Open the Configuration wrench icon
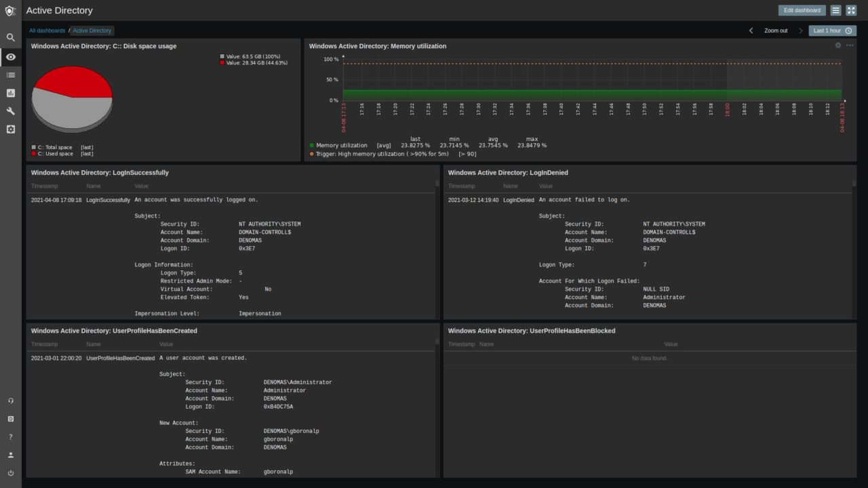The height and width of the screenshot is (488, 868). tap(10, 111)
